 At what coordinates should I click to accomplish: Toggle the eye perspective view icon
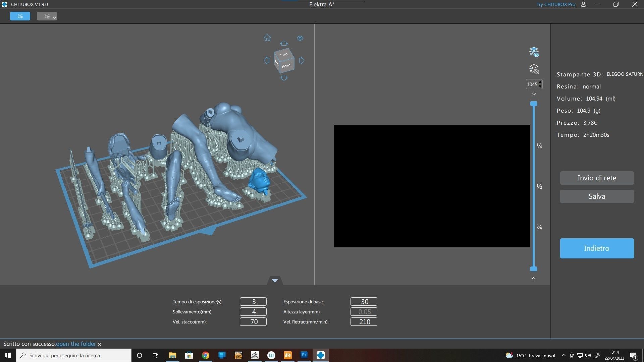(x=300, y=38)
